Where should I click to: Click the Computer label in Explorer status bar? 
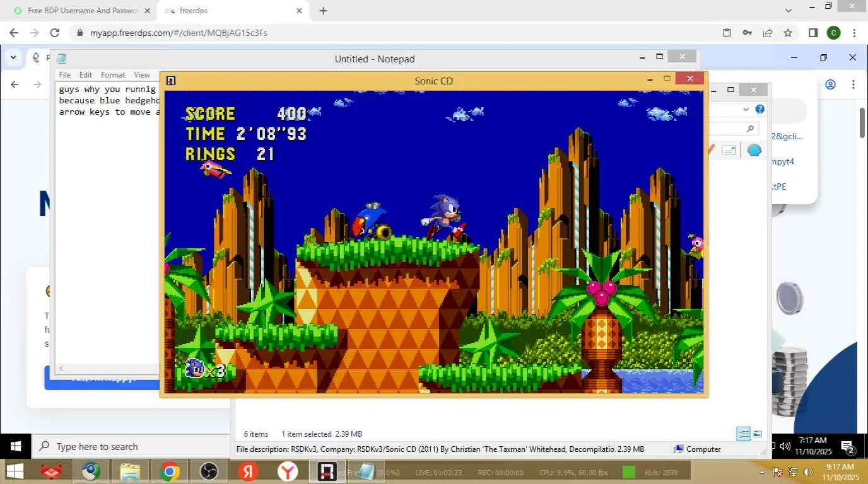pyautogui.click(x=703, y=449)
